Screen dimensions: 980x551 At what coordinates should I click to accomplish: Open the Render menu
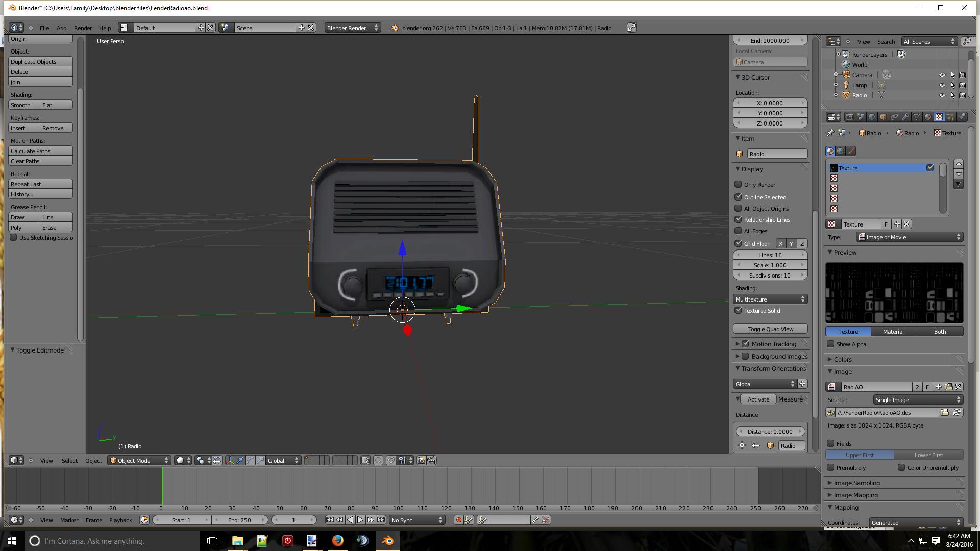(x=83, y=28)
